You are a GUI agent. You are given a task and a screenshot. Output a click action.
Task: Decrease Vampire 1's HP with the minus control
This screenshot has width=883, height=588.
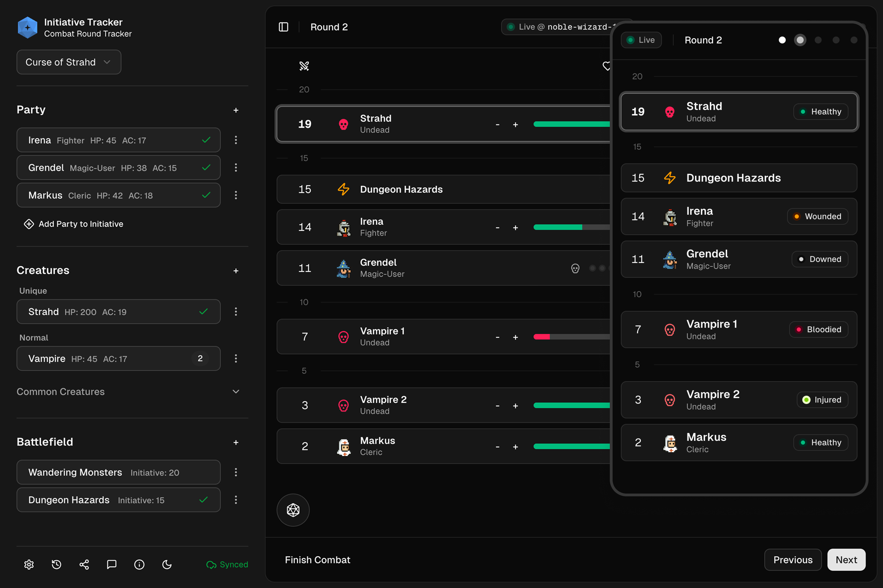[498, 337]
